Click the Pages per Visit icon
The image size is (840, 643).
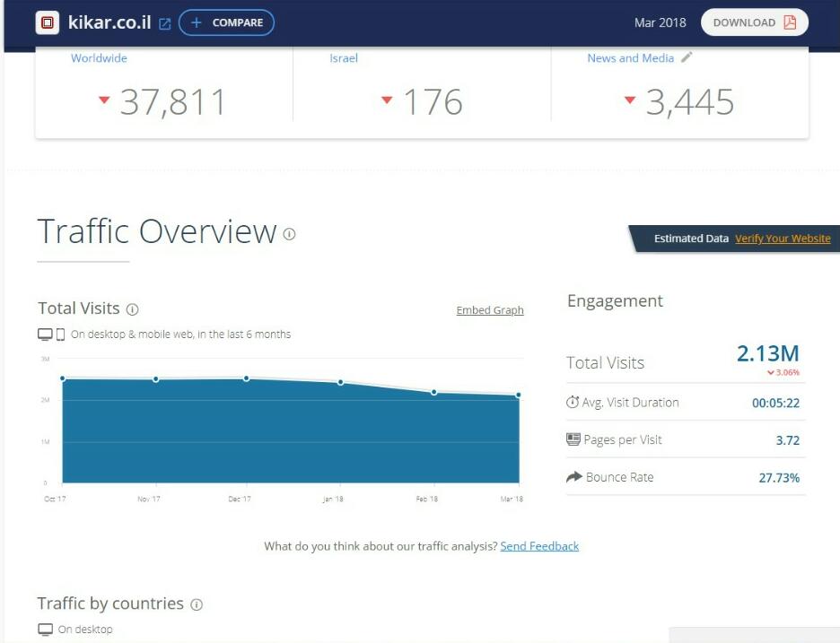[573, 439]
